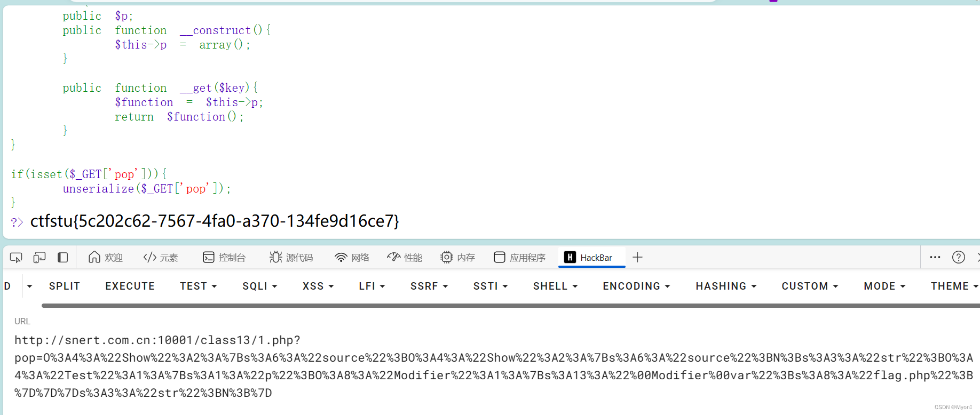Activate the inspect element picker icon
The width and height of the screenshot is (980, 415).
pyautogui.click(x=16, y=258)
